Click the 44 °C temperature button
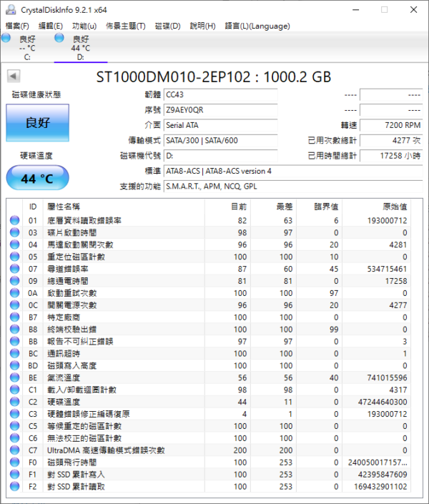Screen dimensions: 429x504 pos(37,178)
